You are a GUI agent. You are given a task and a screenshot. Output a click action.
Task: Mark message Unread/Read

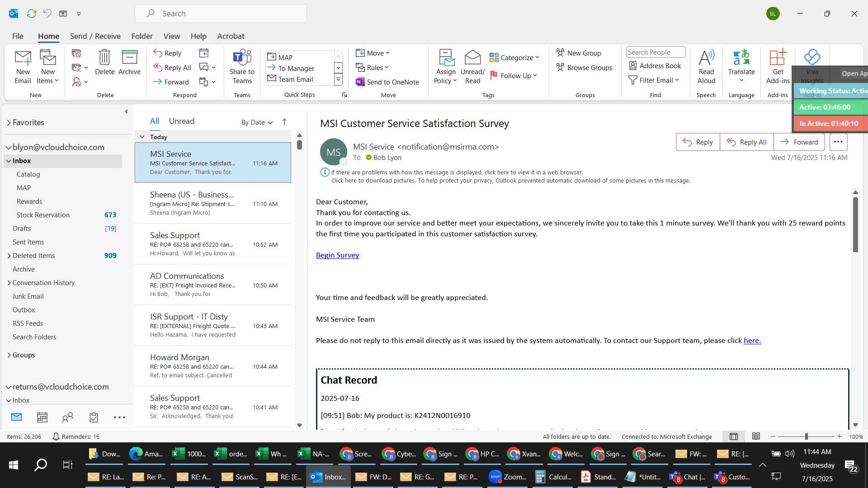coord(472,67)
